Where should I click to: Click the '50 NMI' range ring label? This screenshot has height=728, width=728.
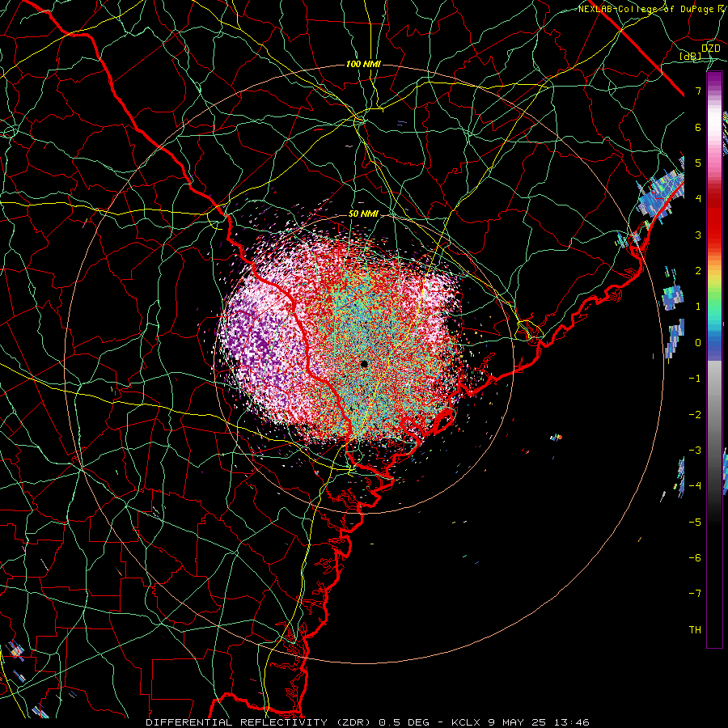pyautogui.click(x=363, y=214)
